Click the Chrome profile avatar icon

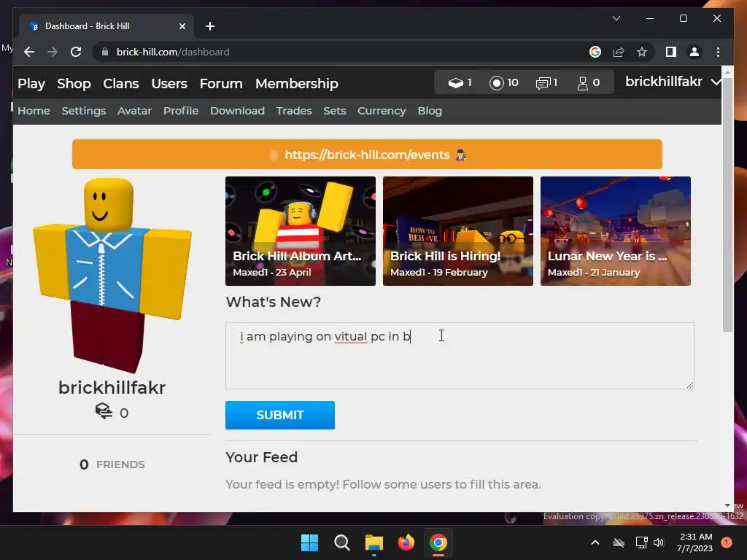694,52
